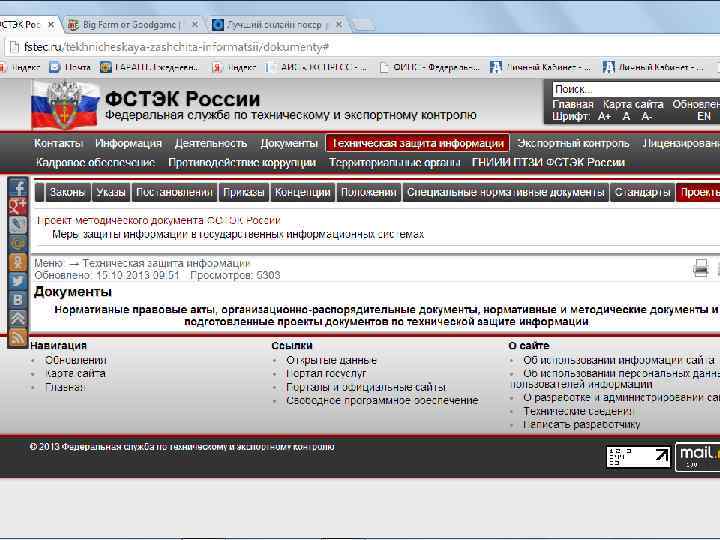Click the ФСТЭК России flag emblem logo
Screen dimensions: 720x540
click(65, 105)
